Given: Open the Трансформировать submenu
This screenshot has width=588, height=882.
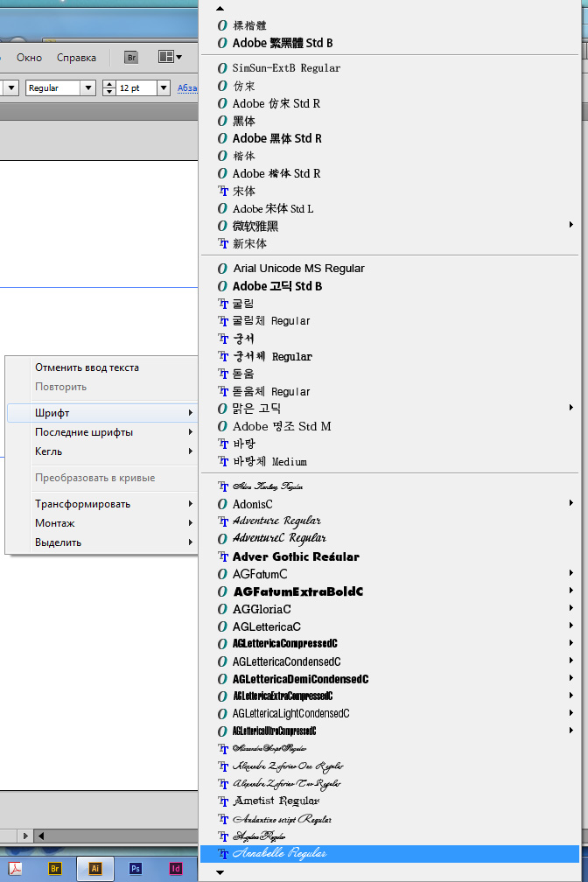Looking at the screenshot, I should 101,504.
